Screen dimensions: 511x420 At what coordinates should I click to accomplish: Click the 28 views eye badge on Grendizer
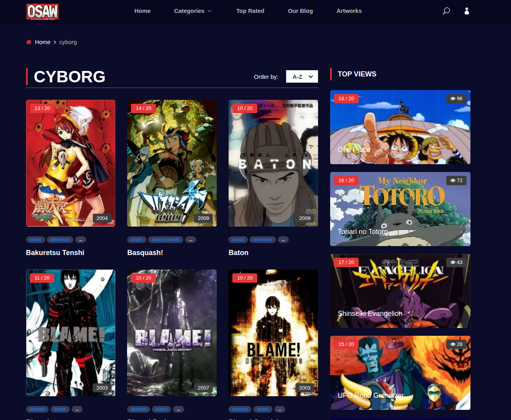(456, 344)
